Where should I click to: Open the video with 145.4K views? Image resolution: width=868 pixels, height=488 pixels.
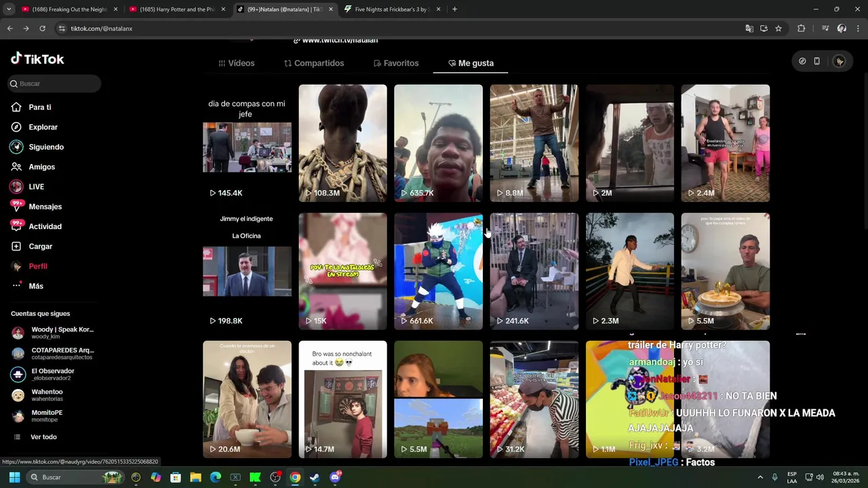[x=247, y=143]
